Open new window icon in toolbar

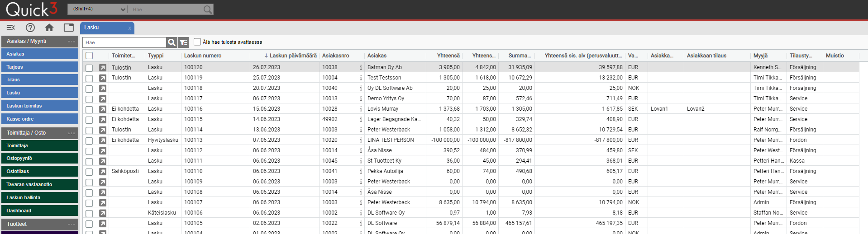point(69,28)
